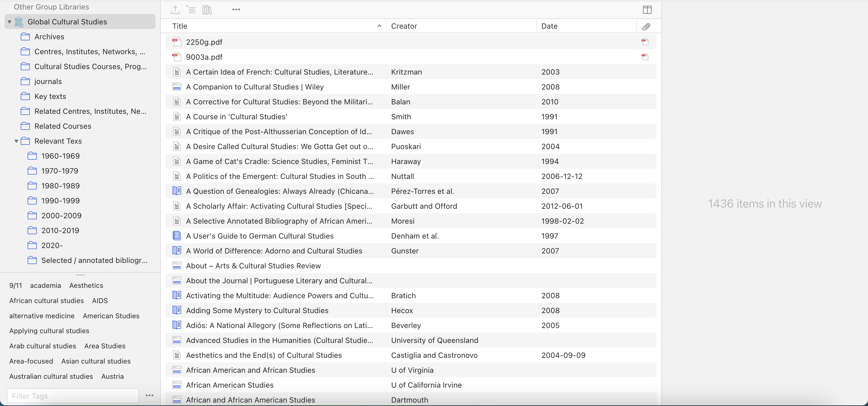
Task: Click the create citation quote icon
Action: click(191, 10)
